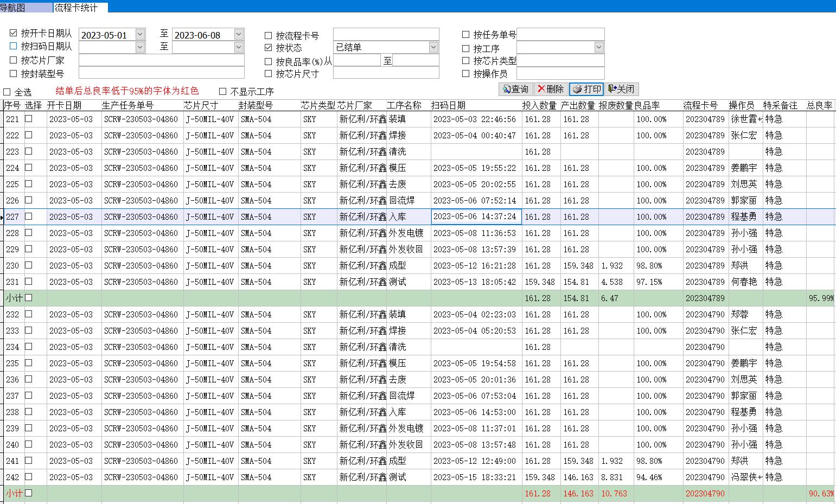Screen dimensions: 836x504
Task: Click the 删除 (delete) button
Action: (550, 89)
